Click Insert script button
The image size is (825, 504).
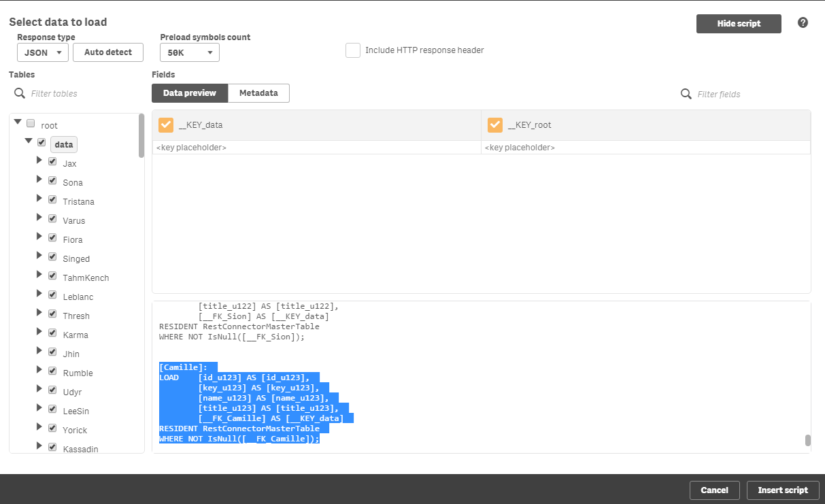(x=782, y=490)
